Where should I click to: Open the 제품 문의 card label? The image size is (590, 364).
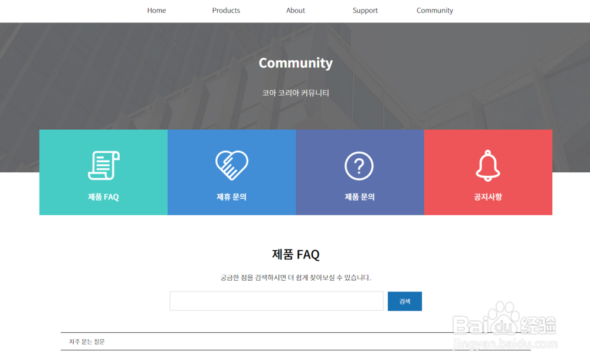click(x=360, y=197)
